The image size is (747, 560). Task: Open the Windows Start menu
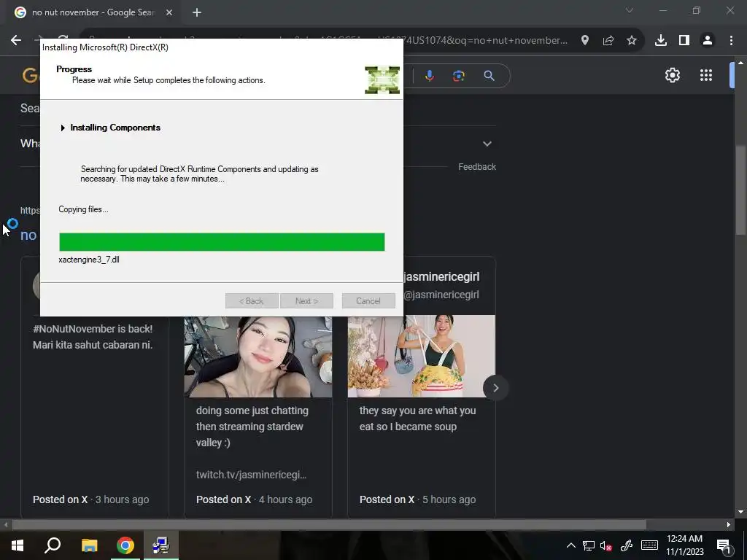point(18,545)
